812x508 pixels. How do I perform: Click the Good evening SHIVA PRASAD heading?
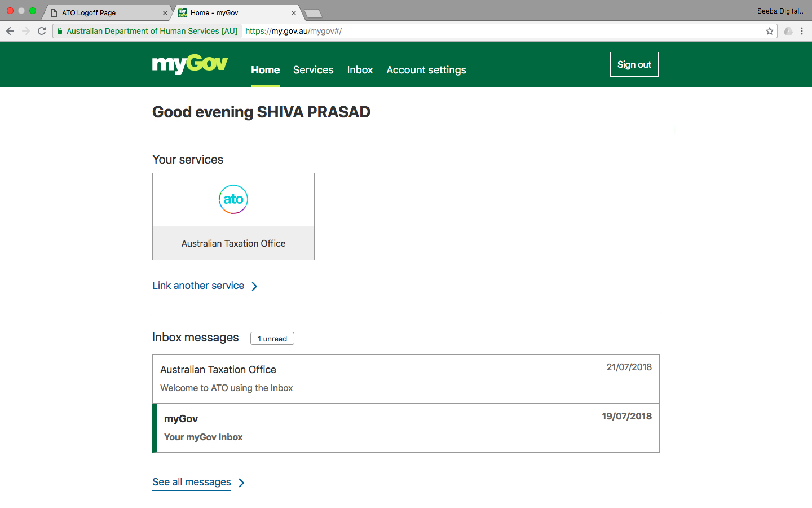(x=261, y=112)
